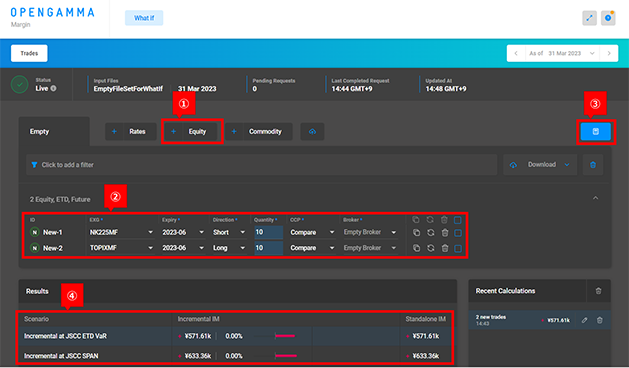Open CCP Compare dropdown for New-2
This screenshot has width=629, height=368.
coord(312,248)
